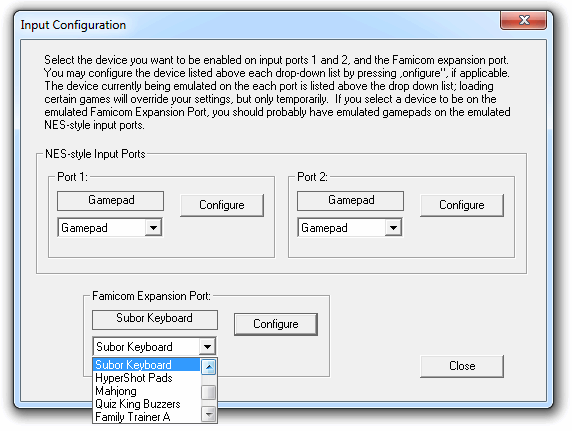Open the Port 1 device dropdown arrow
This screenshot has width=572, height=431.
(x=153, y=228)
